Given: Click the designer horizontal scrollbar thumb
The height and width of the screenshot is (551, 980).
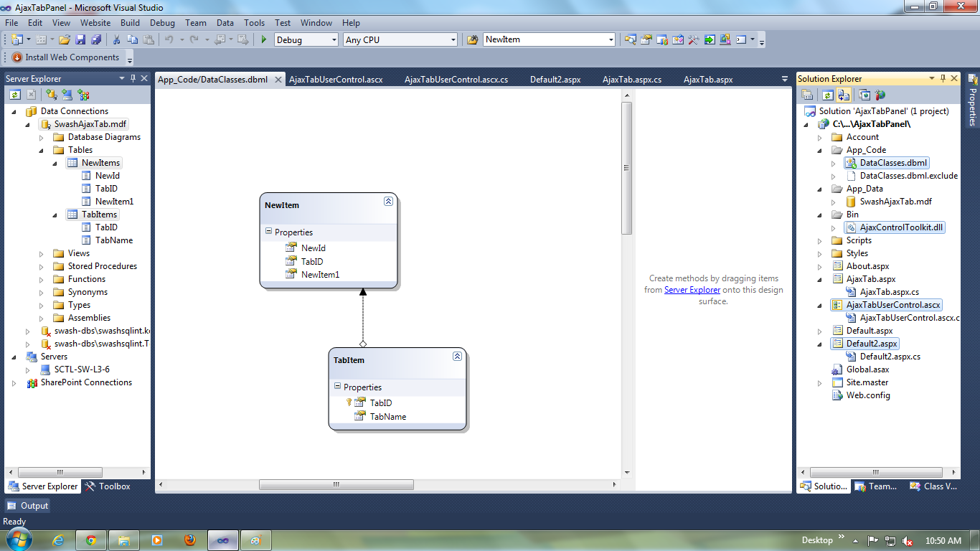Looking at the screenshot, I should coord(336,484).
